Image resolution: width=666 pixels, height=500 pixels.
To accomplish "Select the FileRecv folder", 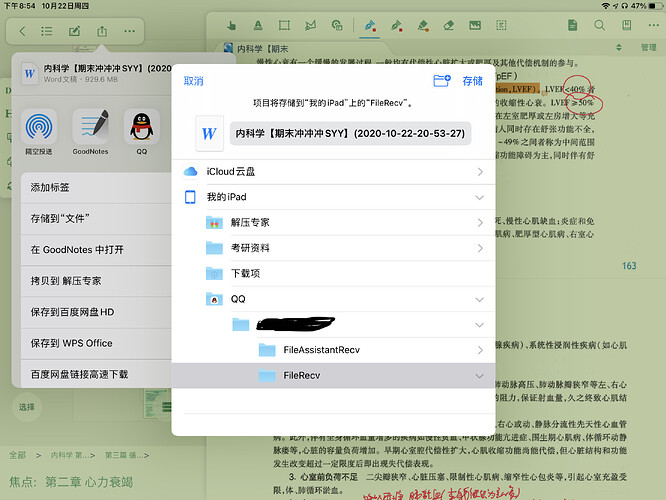I will pyautogui.click(x=333, y=376).
